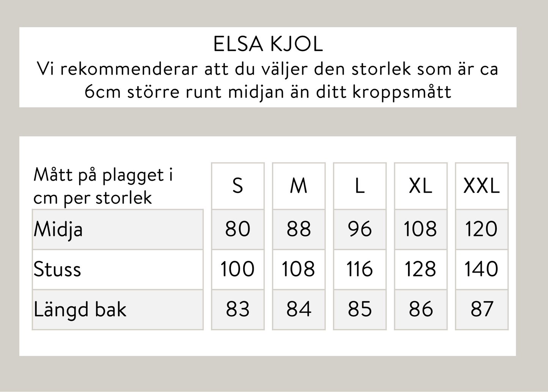Click the ELSA KJOL title text
The width and height of the screenshot is (548, 392).
[268, 44]
